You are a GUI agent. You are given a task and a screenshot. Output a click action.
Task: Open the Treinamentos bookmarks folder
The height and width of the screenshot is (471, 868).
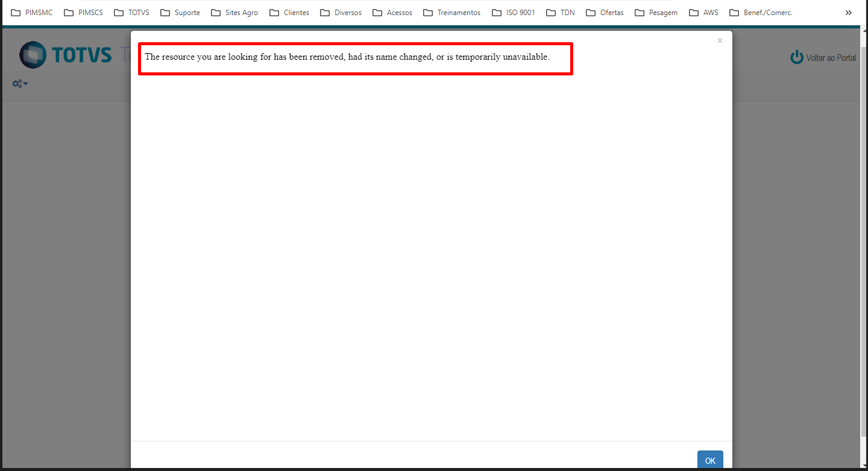pyautogui.click(x=451, y=13)
